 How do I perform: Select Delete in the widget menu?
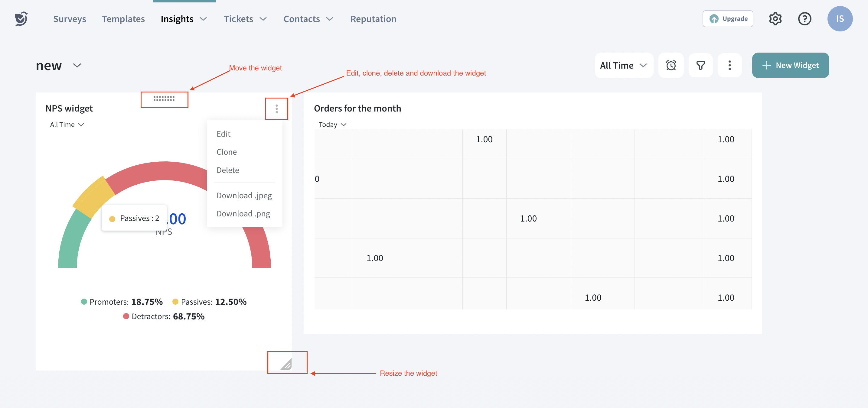[227, 170]
